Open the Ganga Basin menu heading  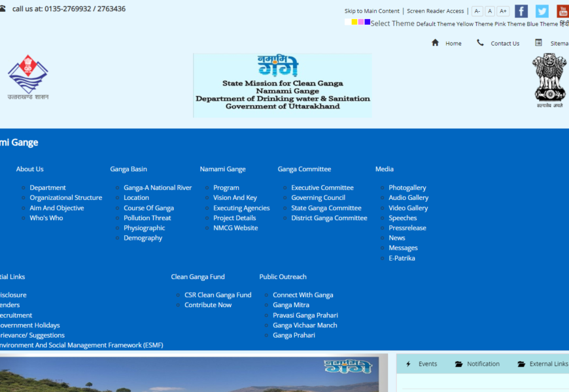point(128,169)
